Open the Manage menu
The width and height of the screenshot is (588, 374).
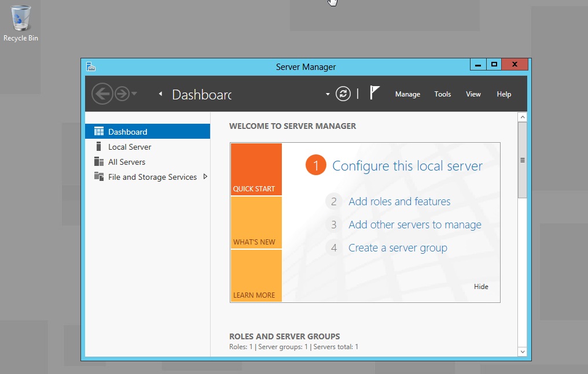(x=407, y=94)
